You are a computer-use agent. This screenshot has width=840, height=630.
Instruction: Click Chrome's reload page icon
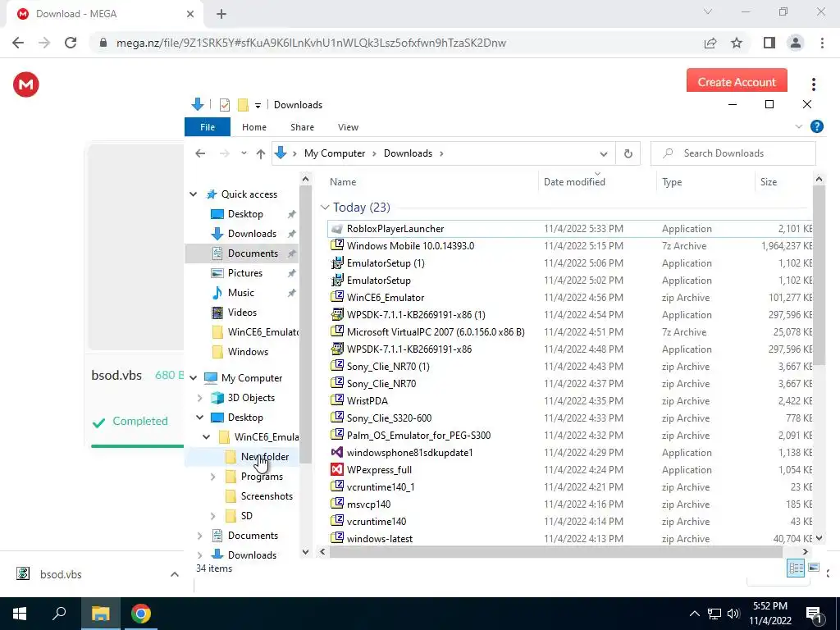pos(71,43)
